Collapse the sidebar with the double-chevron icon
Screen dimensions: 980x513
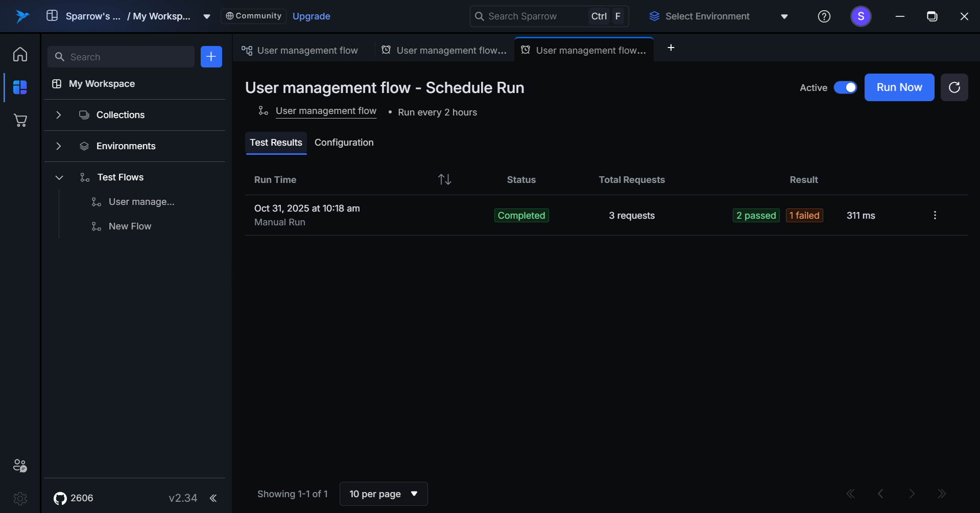click(x=213, y=498)
